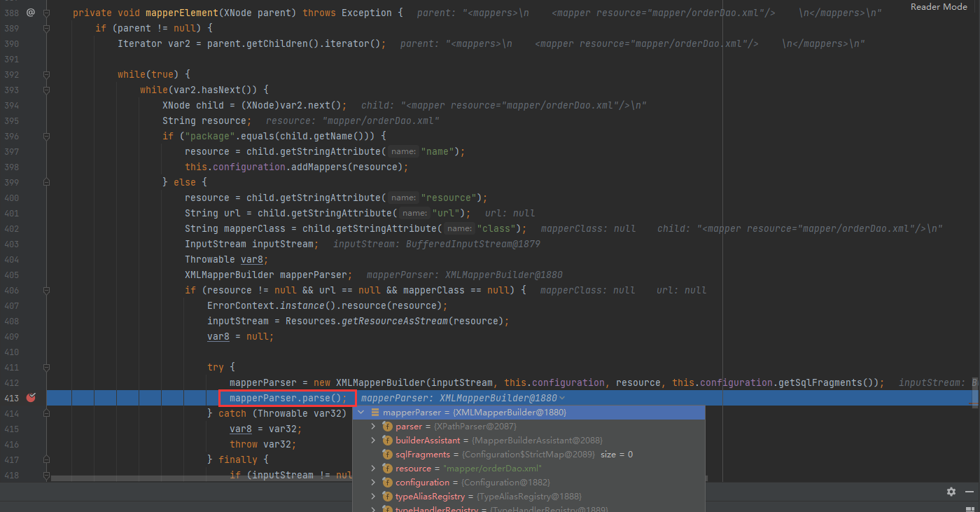The height and width of the screenshot is (512, 980).
Task: Collapse the try block fold at line 411
Action: coord(47,367)
